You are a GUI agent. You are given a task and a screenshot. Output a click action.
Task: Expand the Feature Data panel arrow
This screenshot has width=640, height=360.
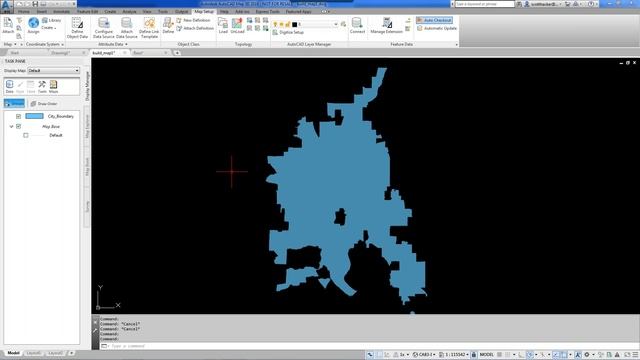click(x=456, y=44)
